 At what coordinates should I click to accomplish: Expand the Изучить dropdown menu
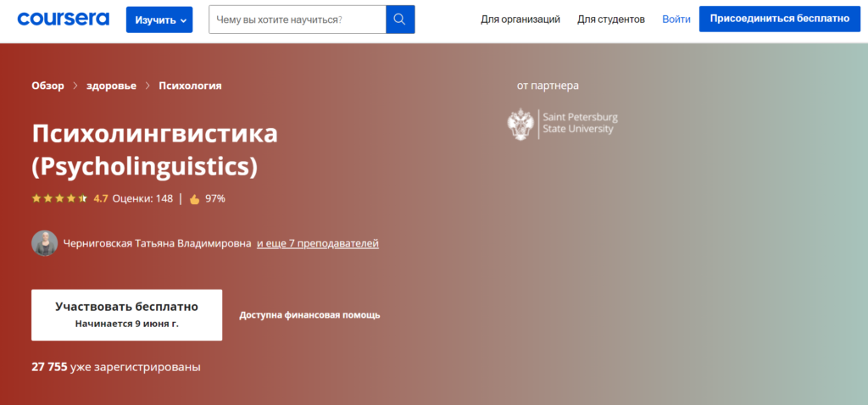coord(159,19)
